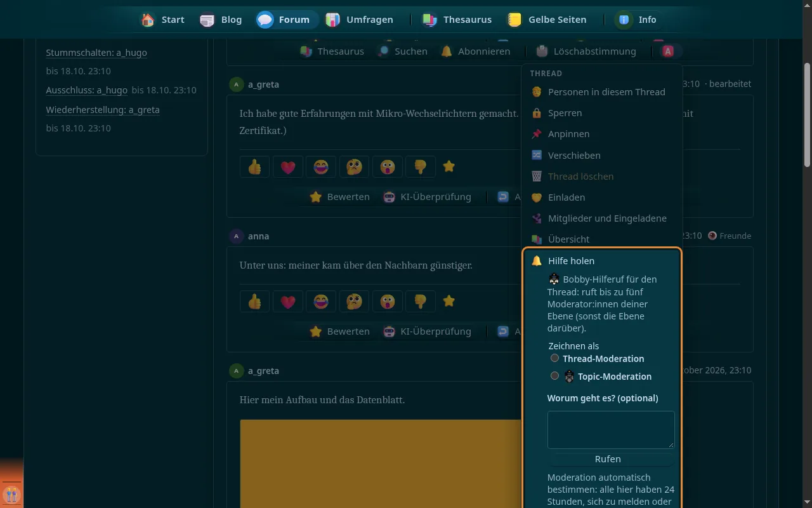
Task: Open Wiederherstellung: a_greta link in sidebar
Action: (103, 110)
